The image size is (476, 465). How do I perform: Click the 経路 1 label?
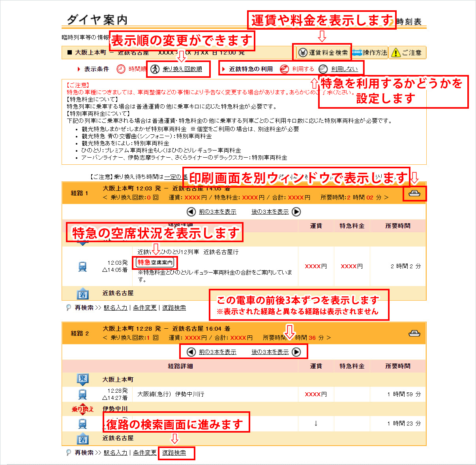click(x=80, y=193)
